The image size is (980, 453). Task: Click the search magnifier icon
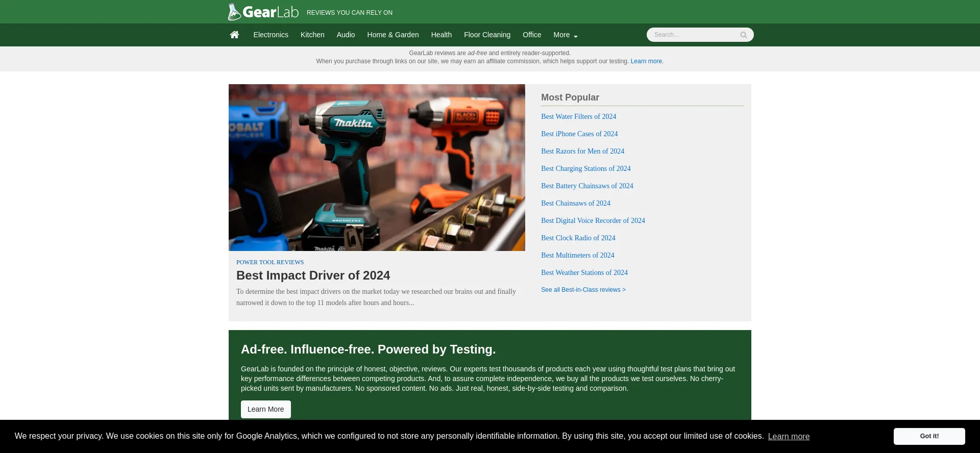click(743, 35)
